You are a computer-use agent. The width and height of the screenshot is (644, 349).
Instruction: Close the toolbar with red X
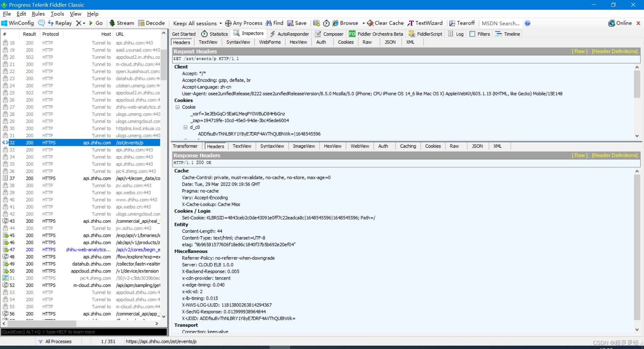click(x=638, y=23)
